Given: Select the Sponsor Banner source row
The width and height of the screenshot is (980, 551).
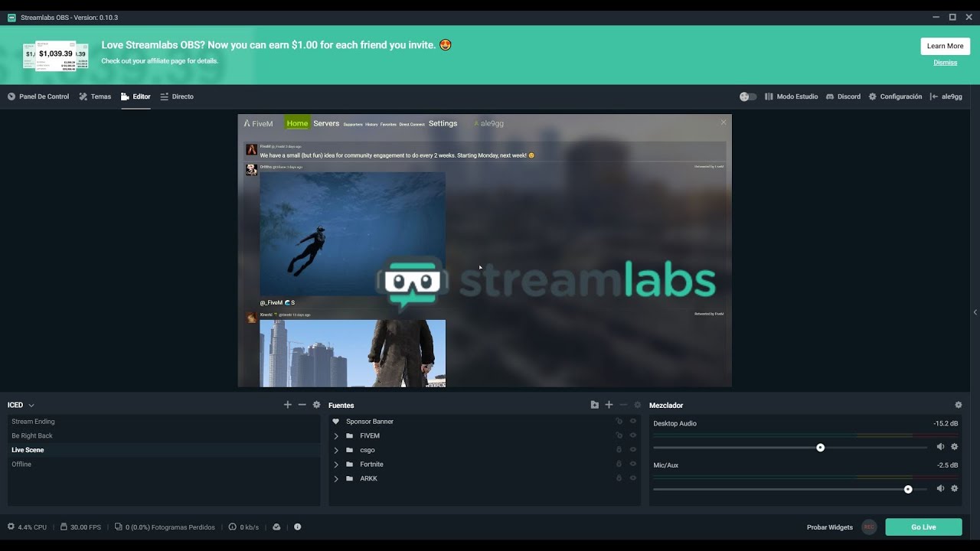Looking at the screenshot, I should click(x=485, y=422).
